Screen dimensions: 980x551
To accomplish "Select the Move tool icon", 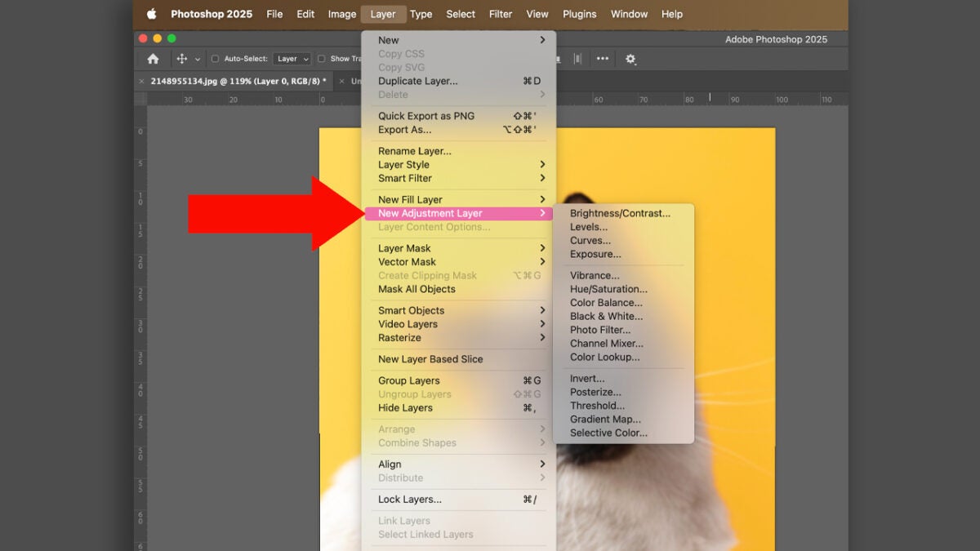I will pyautogui.click(x=182, y=59).
